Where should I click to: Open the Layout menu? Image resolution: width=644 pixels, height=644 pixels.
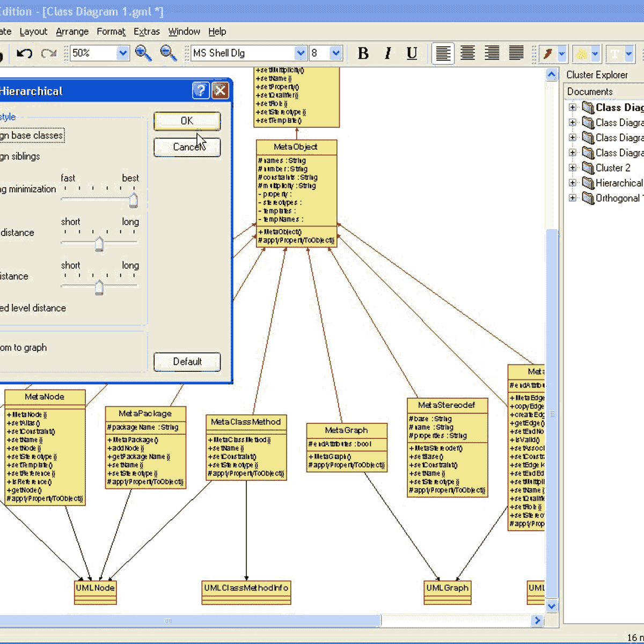pyautogui.click(x=33, y=32)
